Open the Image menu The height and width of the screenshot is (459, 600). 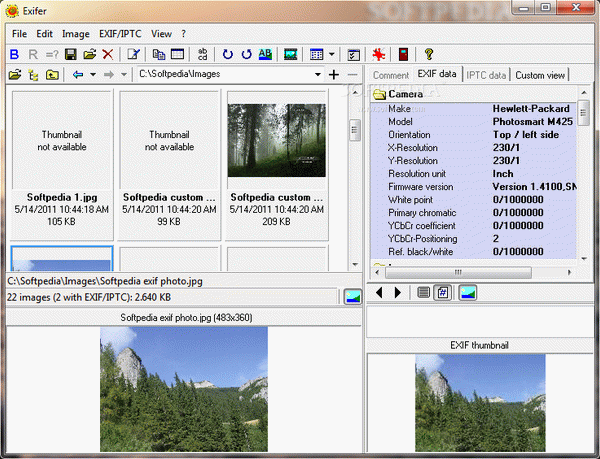pos(76,34)
